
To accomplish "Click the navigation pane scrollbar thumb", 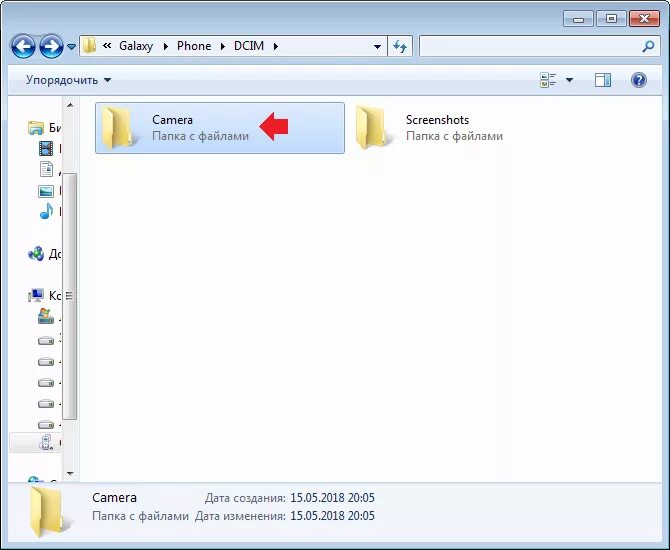I will click(70, 296).
